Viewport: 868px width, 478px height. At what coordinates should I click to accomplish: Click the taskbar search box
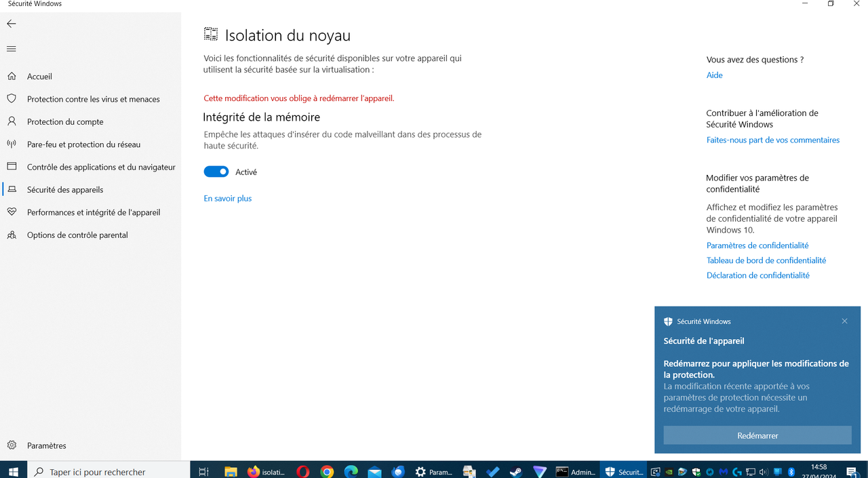(x=108, y=471)
